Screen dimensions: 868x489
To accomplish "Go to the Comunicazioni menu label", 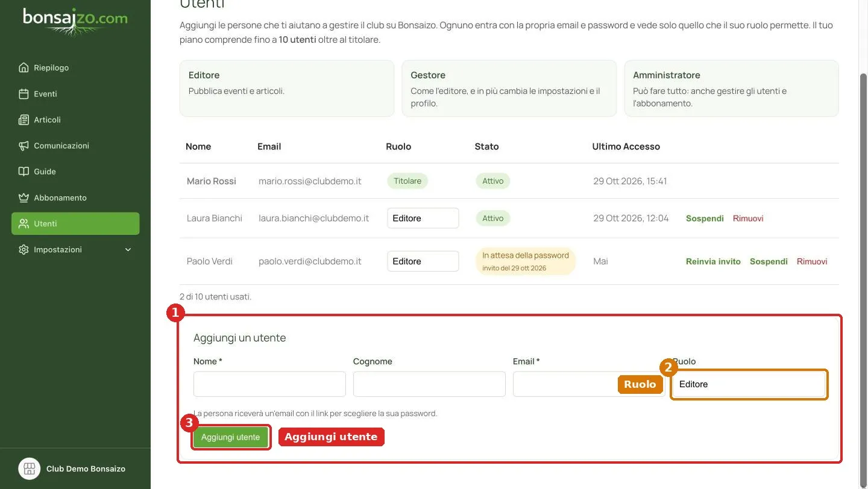I will point(61,146).
